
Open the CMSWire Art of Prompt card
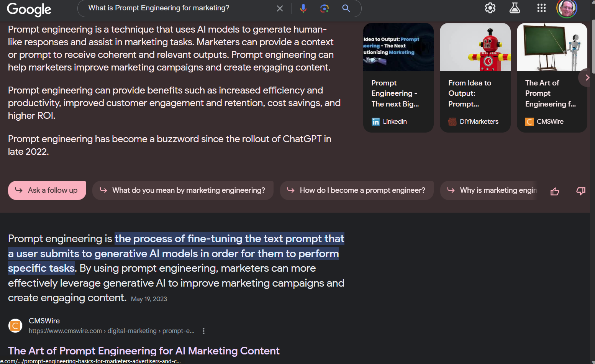pyautogui.click(x=552, y=78)
